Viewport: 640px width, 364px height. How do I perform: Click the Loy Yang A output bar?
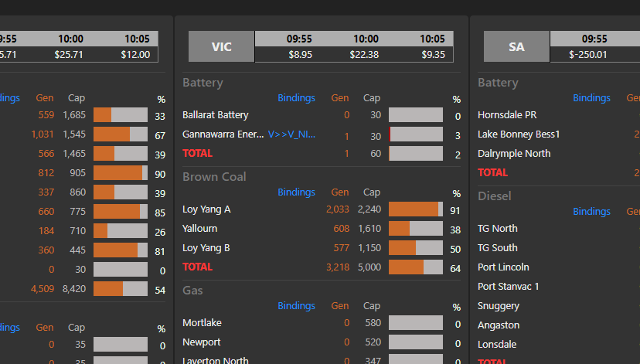(x=415, y=209)
